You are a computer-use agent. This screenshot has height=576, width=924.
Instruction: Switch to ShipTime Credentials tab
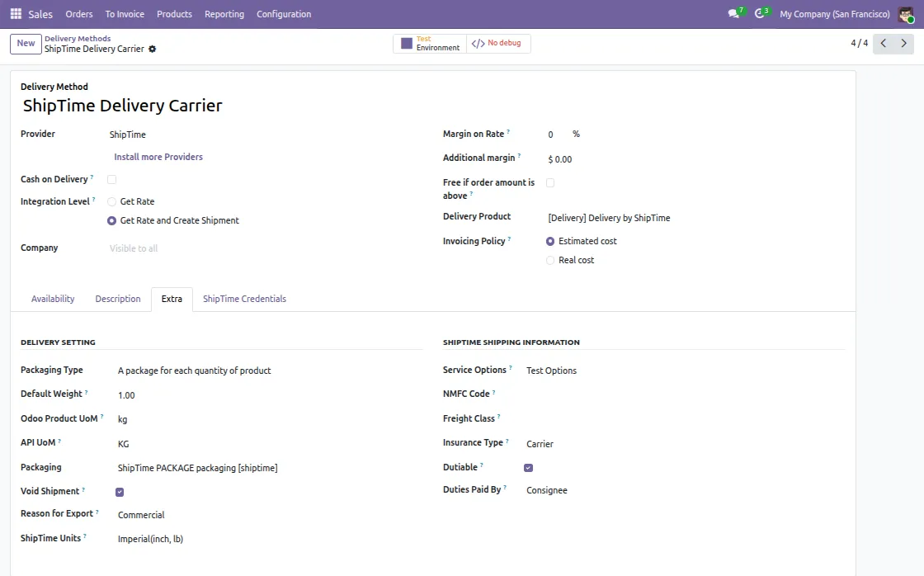click(244, 299)
